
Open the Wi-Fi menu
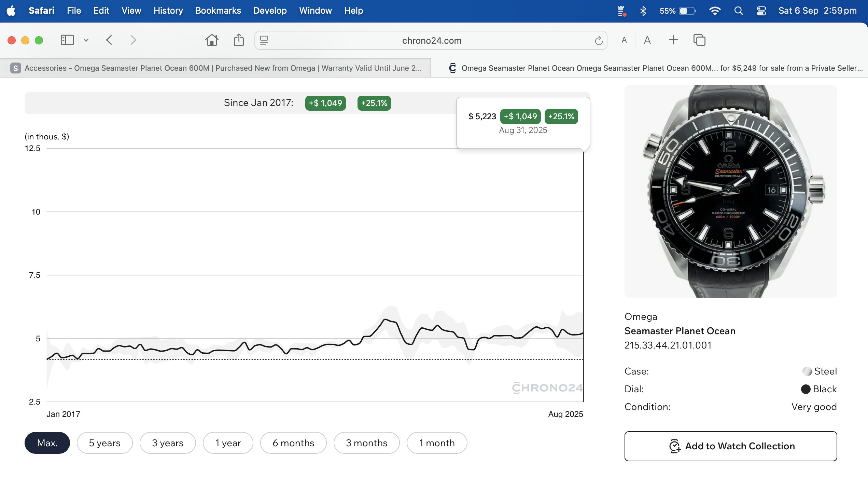[x=715, y=11]
